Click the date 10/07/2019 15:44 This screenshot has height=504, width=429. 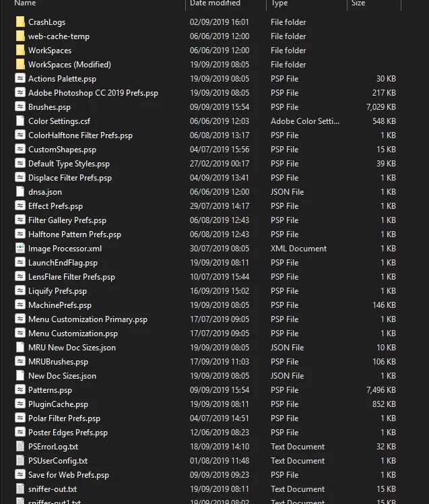pos(220,276)
